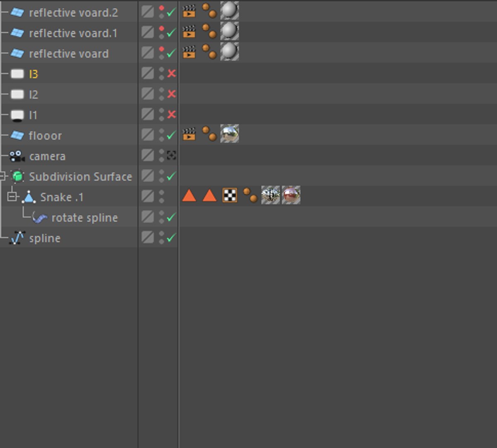Select orange spheres tag on Snake .1
Image resolution: width=497 pixels, height=448 pixels.
tap(250, 195)
